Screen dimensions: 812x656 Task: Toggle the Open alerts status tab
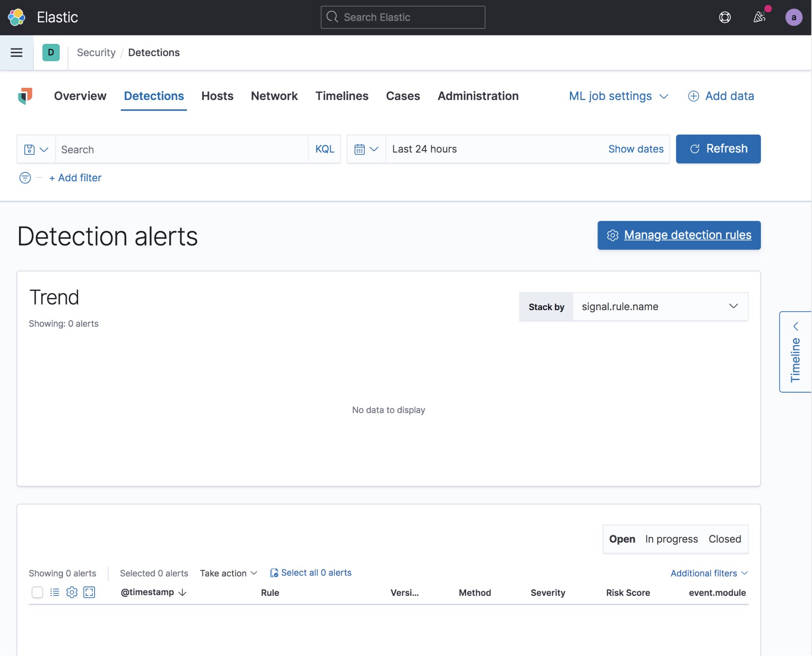622,539
